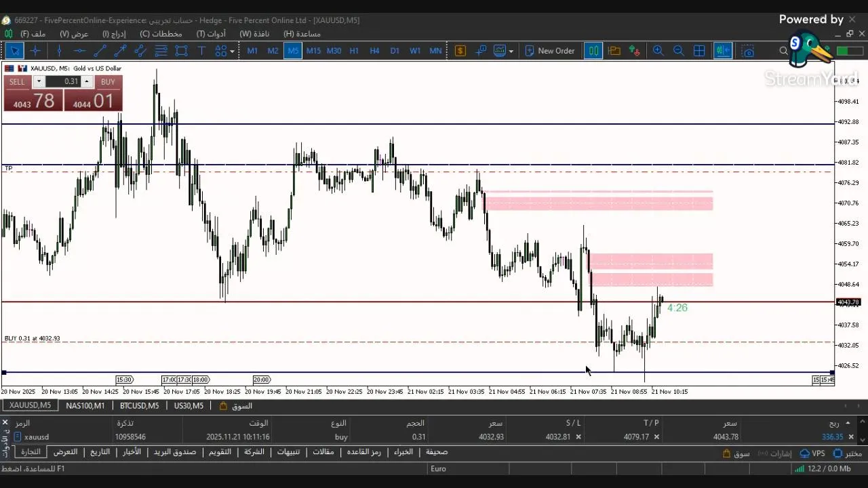The width and height of the screenshot is (868, 488).
Task: Sort positions by ربح (Profit) column
Action: 833,423
